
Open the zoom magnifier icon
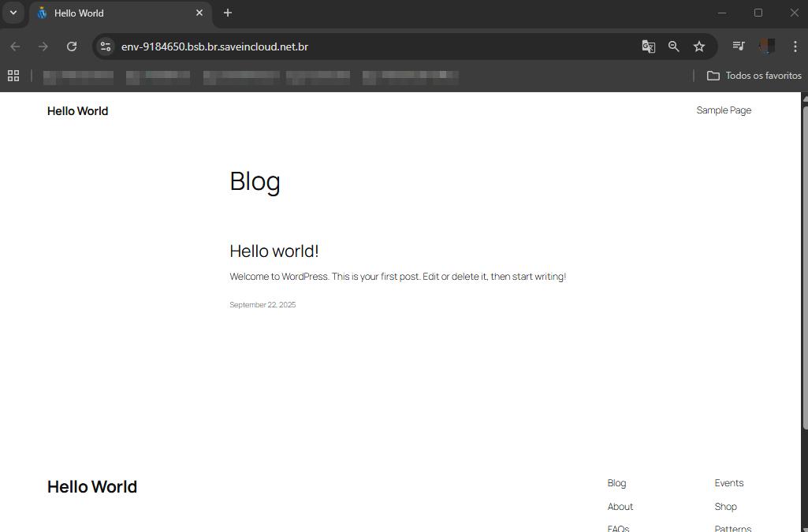pyautogui.click(x=674, y=47)
